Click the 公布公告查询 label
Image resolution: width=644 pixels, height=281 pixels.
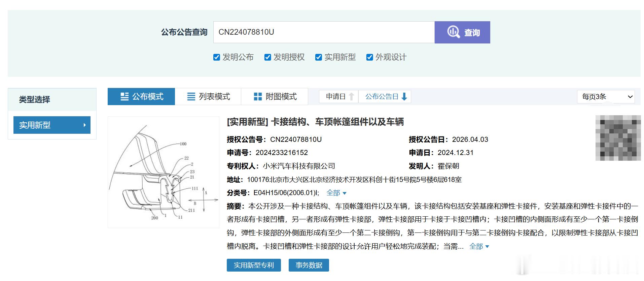tap(184, 32)
